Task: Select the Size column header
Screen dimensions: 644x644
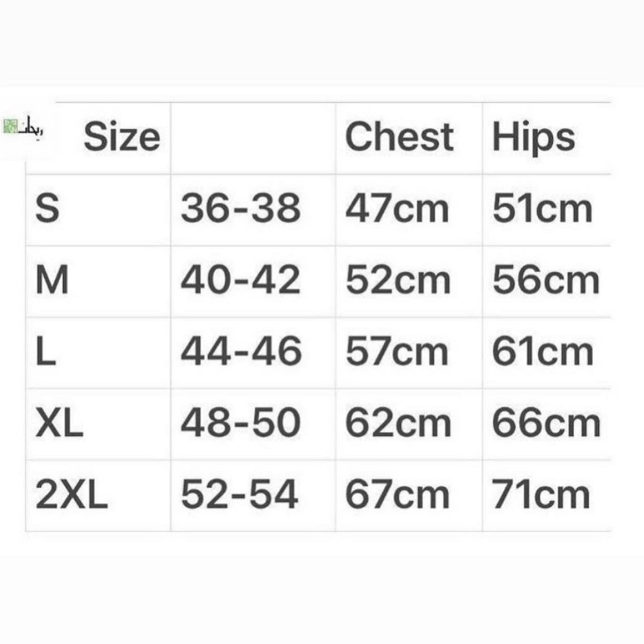Action: [x=122, y=137]
